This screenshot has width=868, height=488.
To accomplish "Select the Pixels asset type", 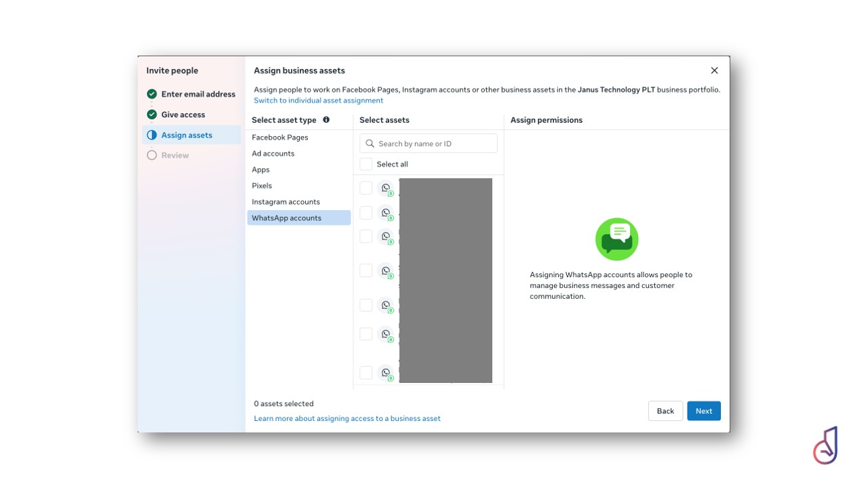I will (299, 186).
